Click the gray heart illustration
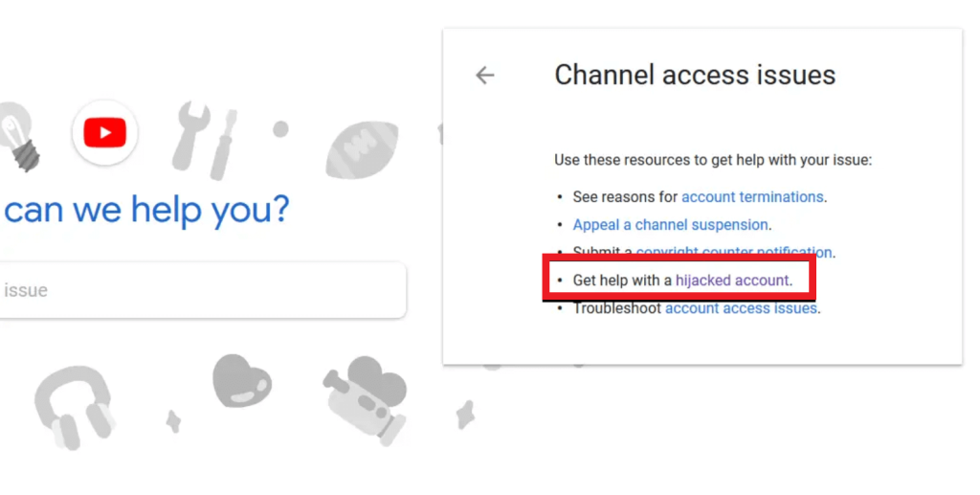Image resolution: width=980 pixels, height=495 pixels. pos(242,380)
